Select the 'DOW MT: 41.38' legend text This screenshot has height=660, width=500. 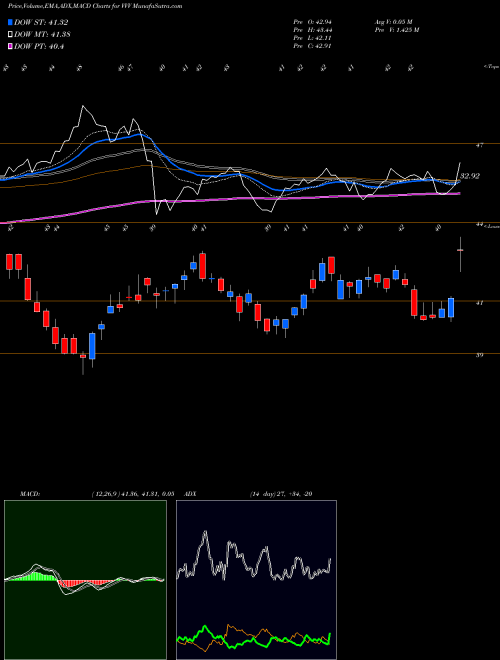click(42, 35)
